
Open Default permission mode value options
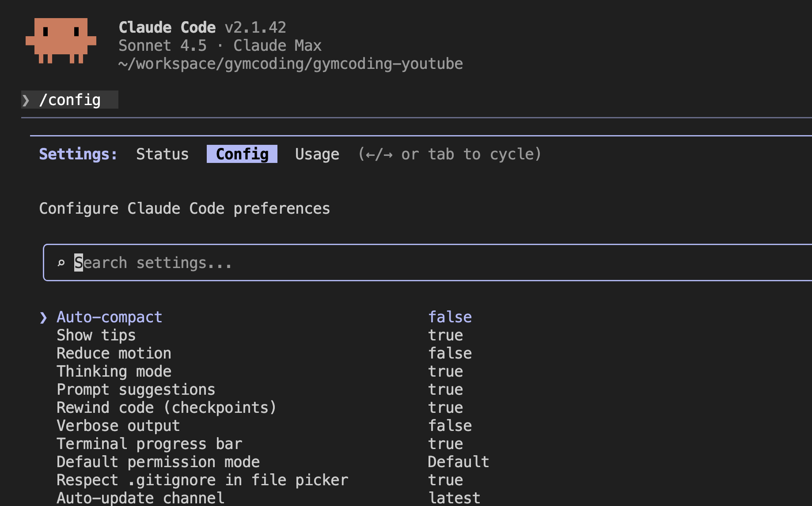click(458, 462)
